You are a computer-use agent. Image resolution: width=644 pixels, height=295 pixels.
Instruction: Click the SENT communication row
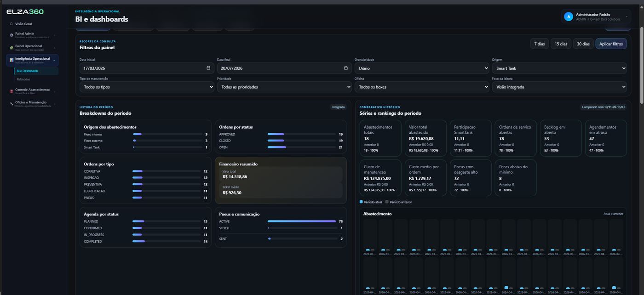click(x=281, y=239)
